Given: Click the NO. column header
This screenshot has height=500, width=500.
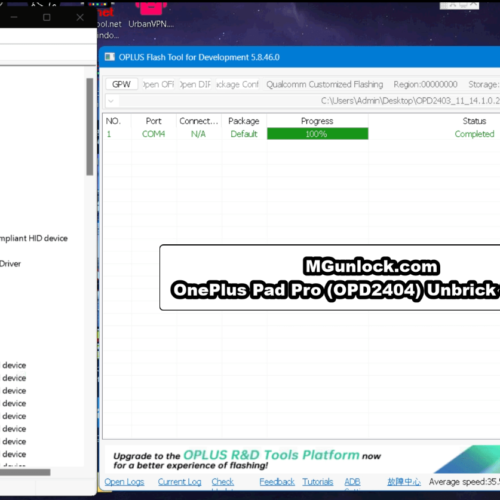Looking at the screenshot, I should coord(113,121).
